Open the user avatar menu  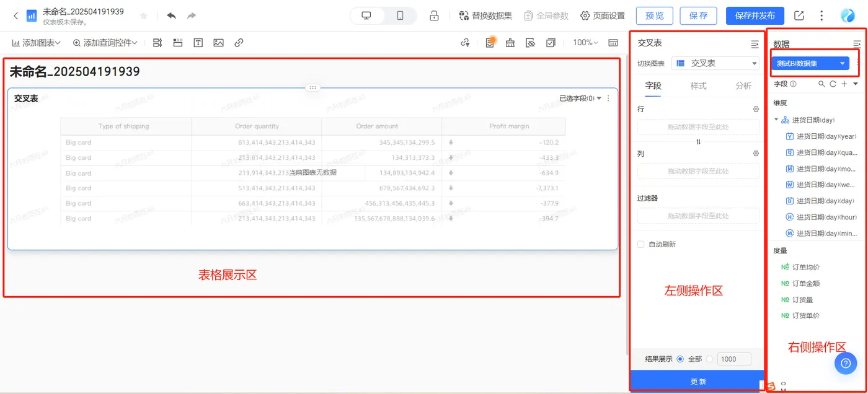point(848,15)
